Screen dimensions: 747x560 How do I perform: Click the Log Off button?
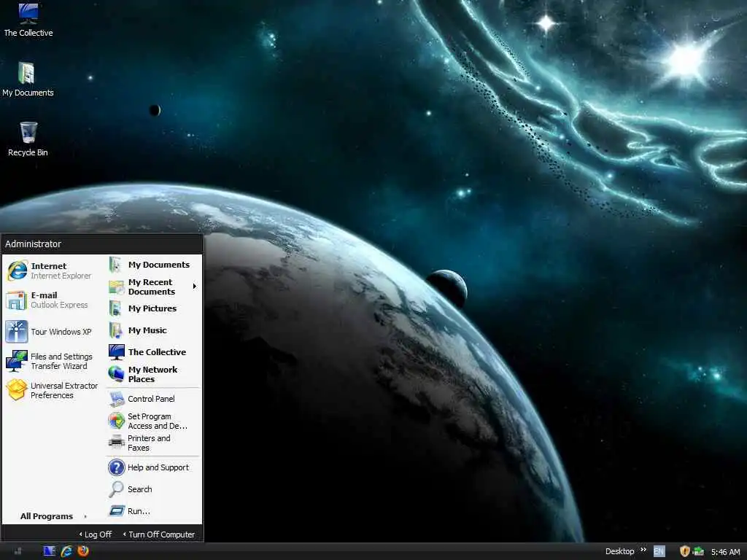click(96, 534)
